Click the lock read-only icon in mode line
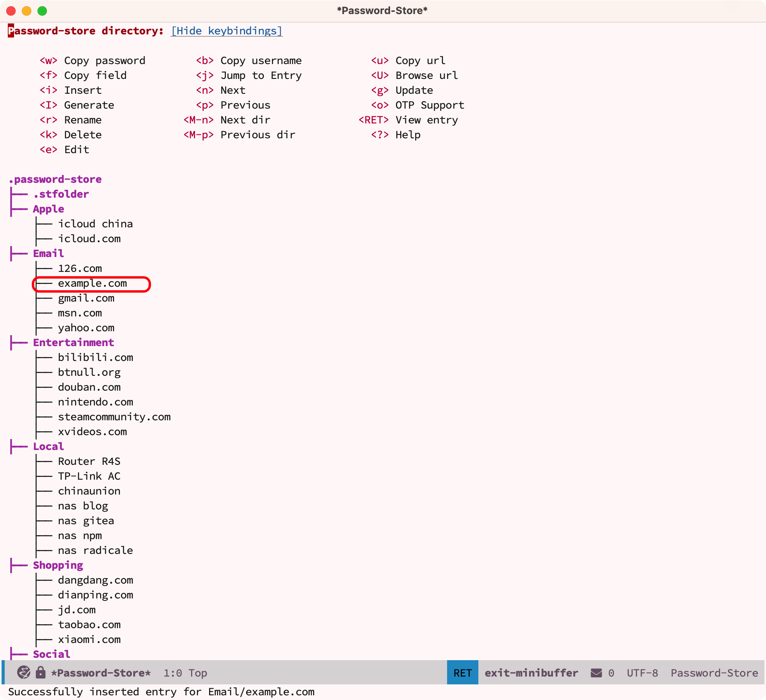 40,672
